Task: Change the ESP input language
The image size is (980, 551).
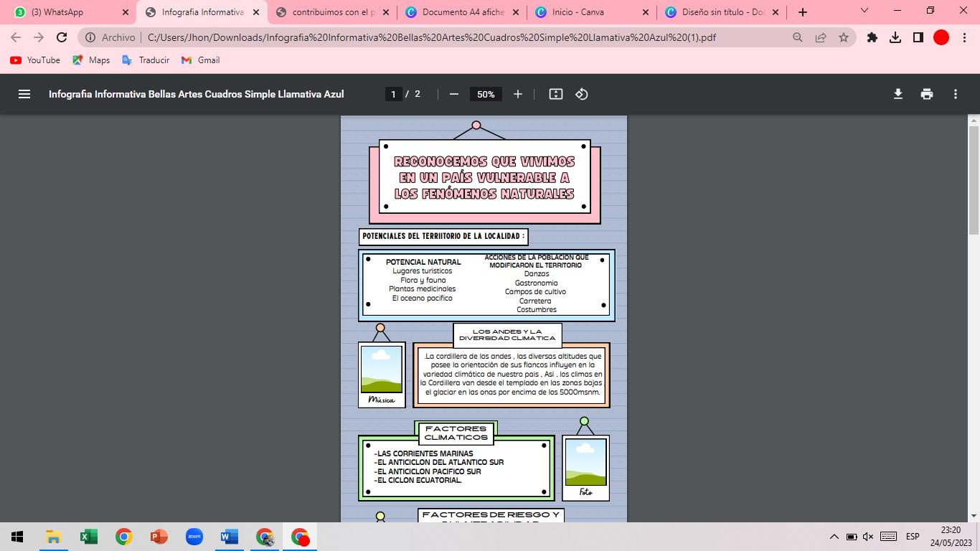Action: click(x=913, y=537)
